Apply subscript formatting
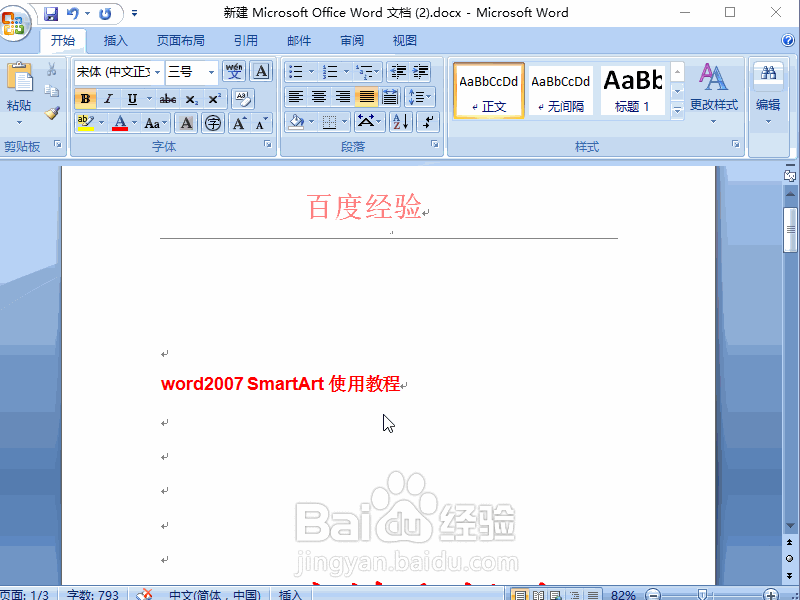Viewport: 800px width, 600px height. (191, 99)
